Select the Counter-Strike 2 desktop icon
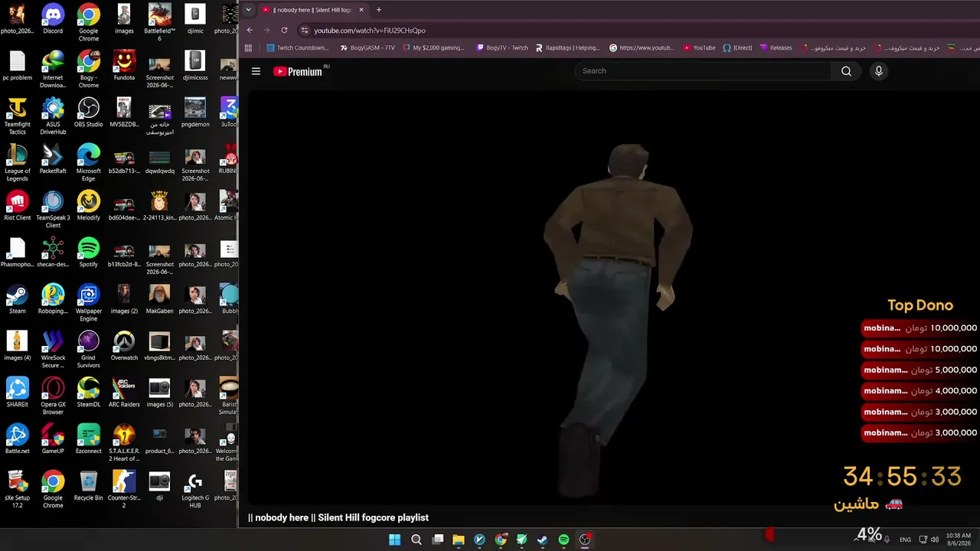This screenshot has width=980, height=551. 124,490
